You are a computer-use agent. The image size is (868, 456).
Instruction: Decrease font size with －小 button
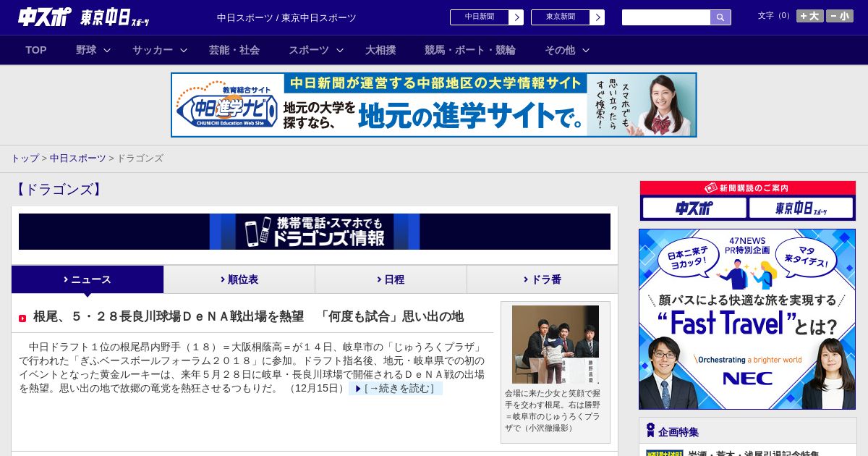(x=840, y=16)
